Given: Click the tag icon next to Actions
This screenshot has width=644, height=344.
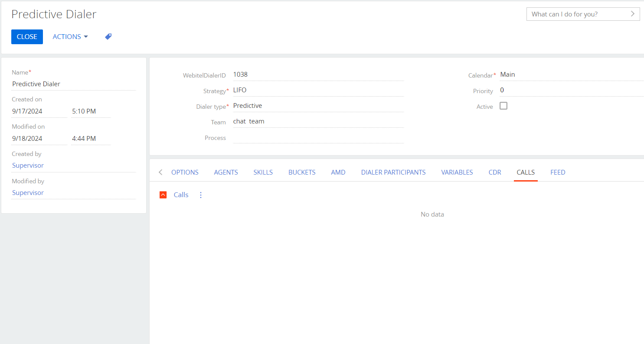Looking at the screenshot, I should [x=108, y=37].
